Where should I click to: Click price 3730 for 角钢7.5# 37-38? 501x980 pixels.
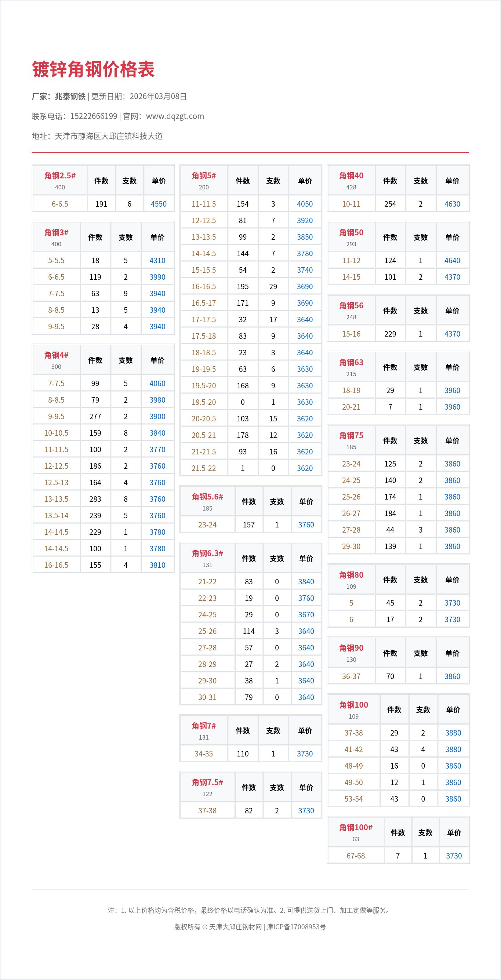click(x=306, y=811)
